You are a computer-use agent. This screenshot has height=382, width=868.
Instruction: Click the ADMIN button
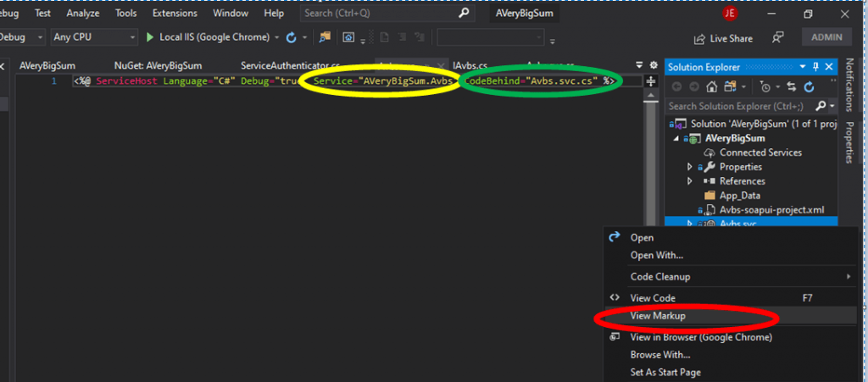click(826, 37)
